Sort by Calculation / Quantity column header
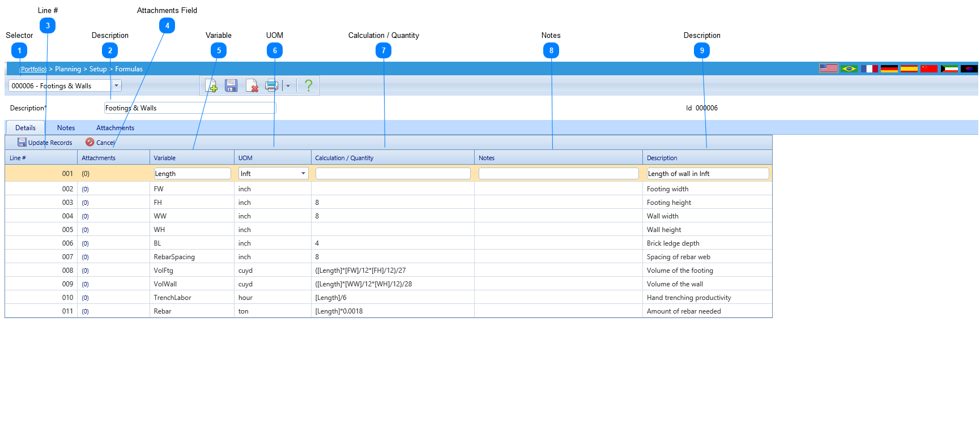 (x=393, y=158)
